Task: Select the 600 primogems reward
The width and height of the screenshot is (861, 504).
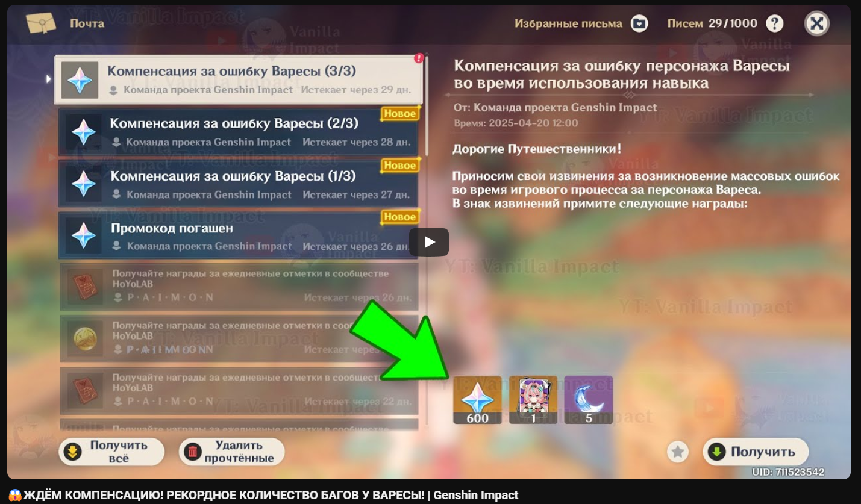Action: click(x=477, y=400)
